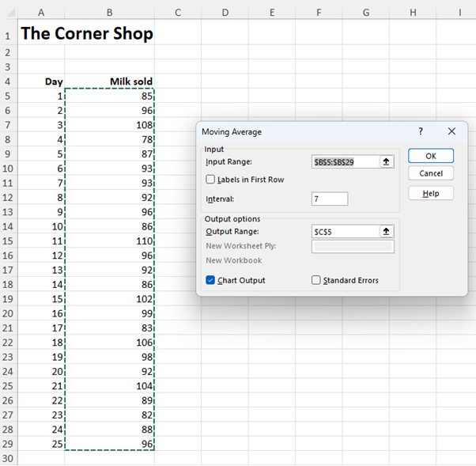The width and height of the screenshot is (476, 466).
Task: Close the Moving Average dialog
Action: tap(451, 131)
